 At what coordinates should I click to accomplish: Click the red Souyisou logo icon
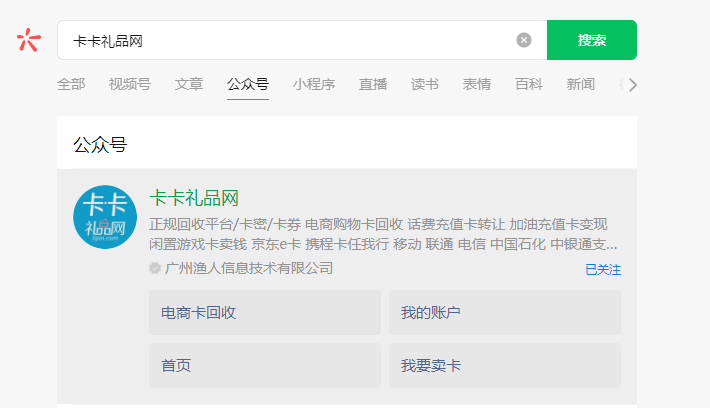[x=29, y=40]
